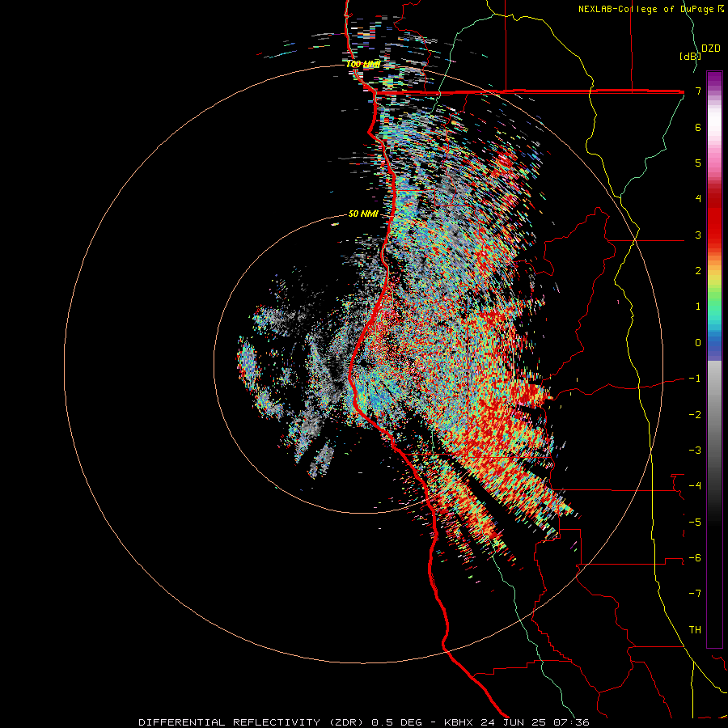Viewport: 728px width, 728px height.
Task: Click the 0.5 DEG elevation text
Action: (397, 722)
